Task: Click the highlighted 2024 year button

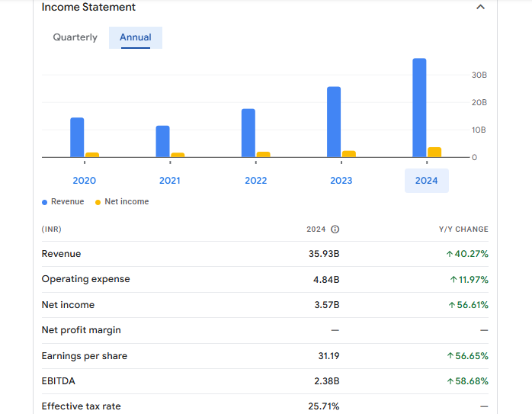Action: pos(427,181)
